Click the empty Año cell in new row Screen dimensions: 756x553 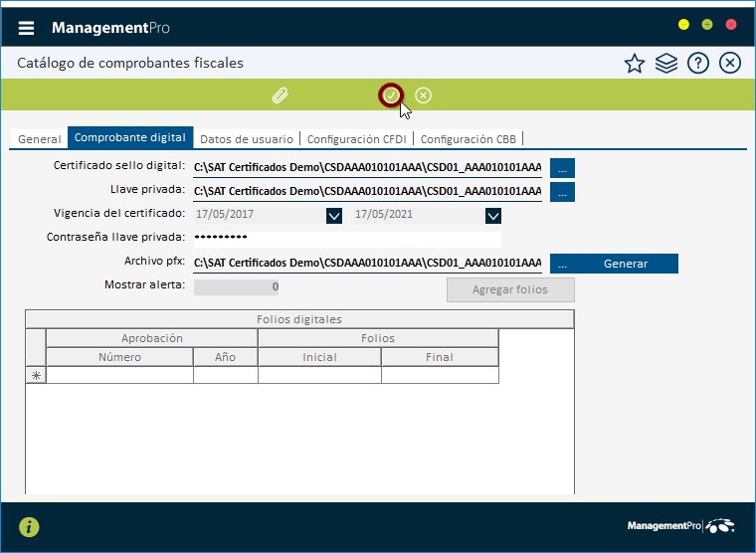pos(225,375)
